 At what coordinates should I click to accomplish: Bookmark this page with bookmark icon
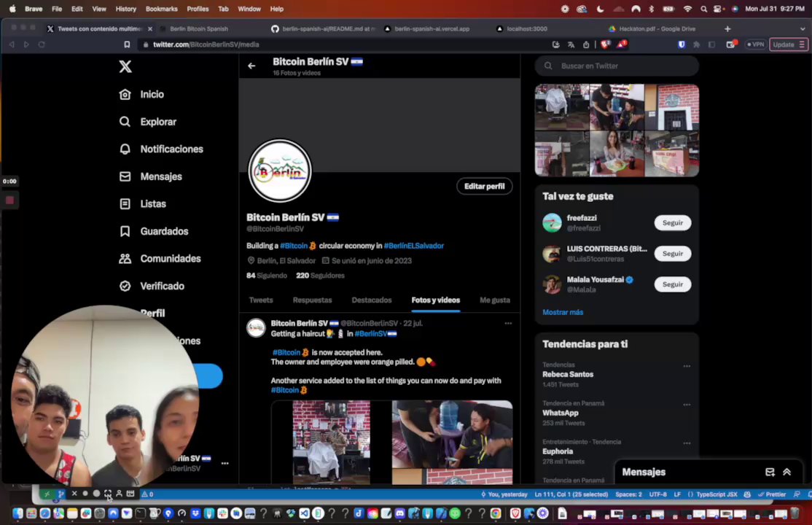tap(127, 44)
